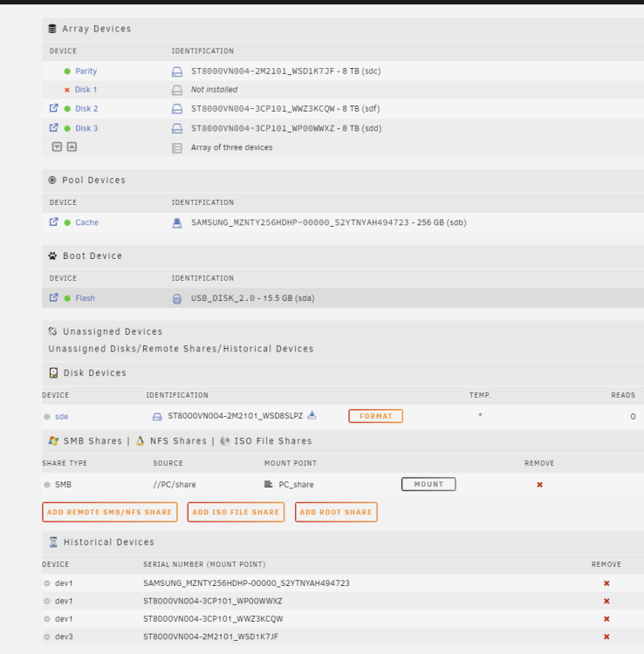
Task: Open the Disk 2 device link
Action: [86, 108]
